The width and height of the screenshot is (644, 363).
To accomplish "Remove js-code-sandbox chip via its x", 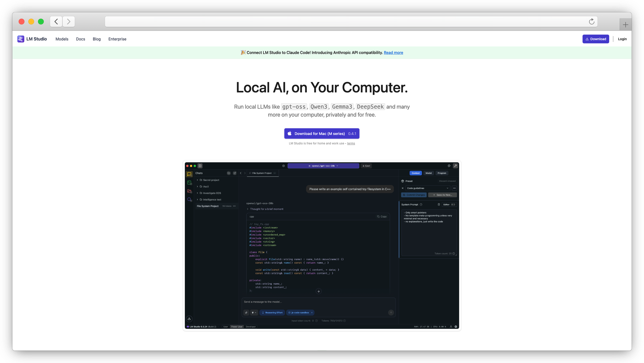I will pos(312,312).
